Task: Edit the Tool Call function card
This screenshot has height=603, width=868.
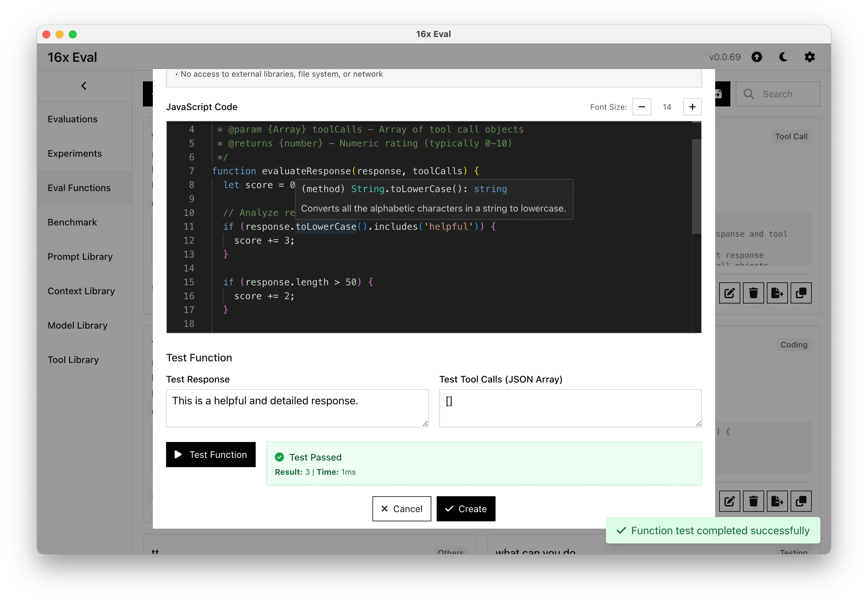Action: coord(729,293)
